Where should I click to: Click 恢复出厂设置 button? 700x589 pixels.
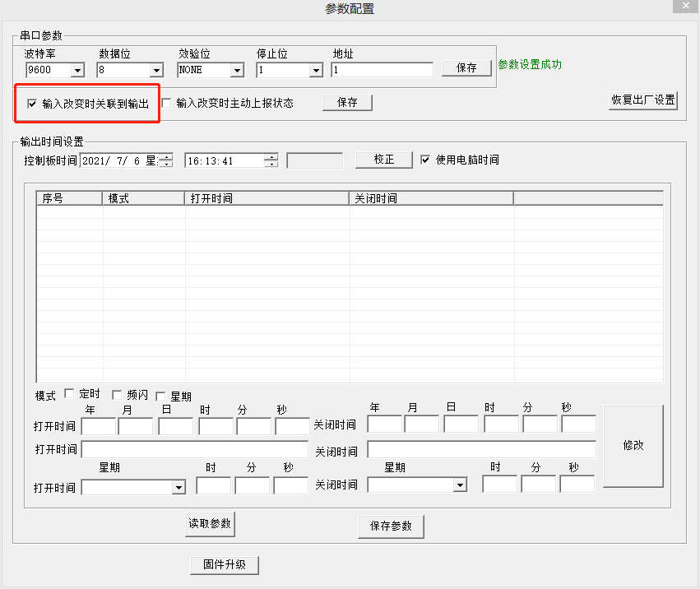643,100
